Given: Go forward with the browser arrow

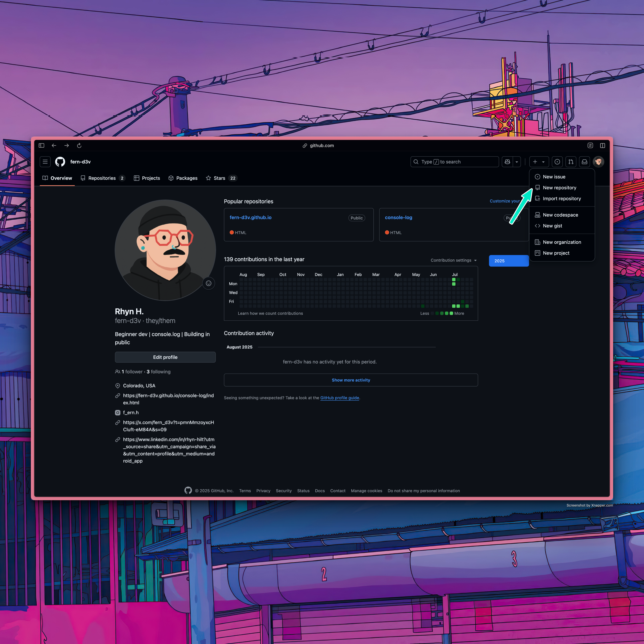Looking at the screenshot, I should click(x=67, y=145).
